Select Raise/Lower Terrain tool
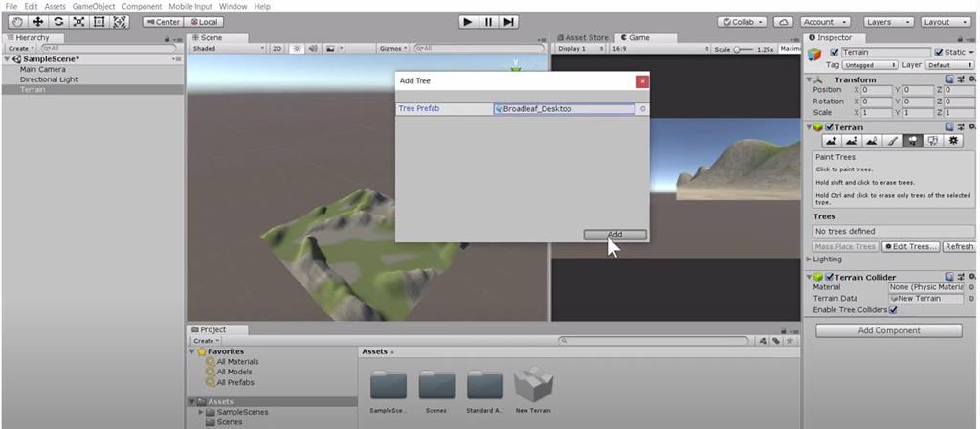The image size is (980, 429). 831,141
